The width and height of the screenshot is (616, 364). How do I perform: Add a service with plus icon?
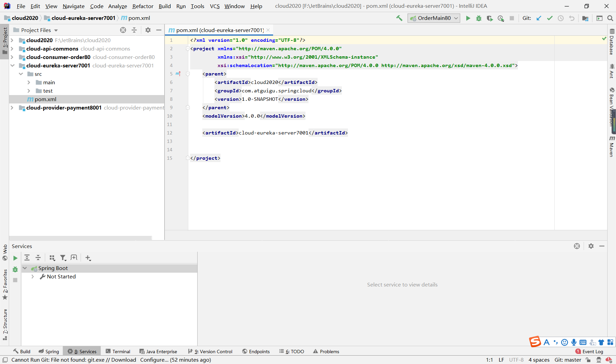88,258
